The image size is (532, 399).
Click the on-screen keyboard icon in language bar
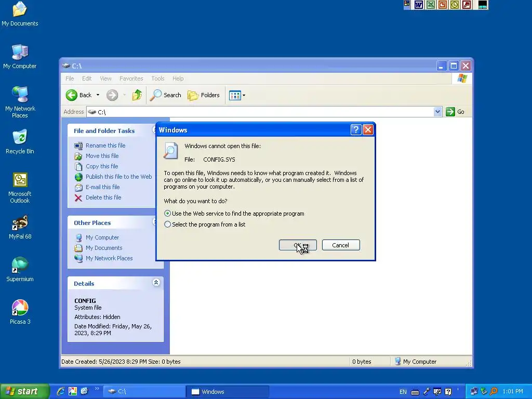coord(415,392)
